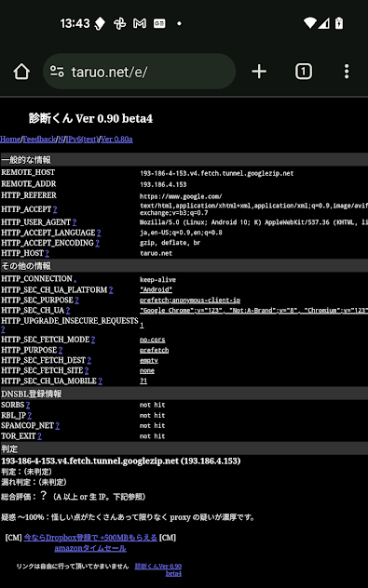Screen dimensions: 368x588
Task: Click help mark next to HTTP_SEC_PURPOSE
Action: click(76, 300)
